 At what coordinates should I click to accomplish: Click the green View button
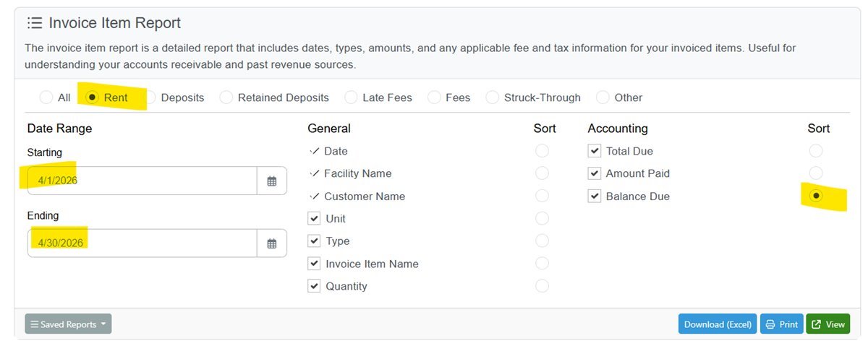(828, 324)
